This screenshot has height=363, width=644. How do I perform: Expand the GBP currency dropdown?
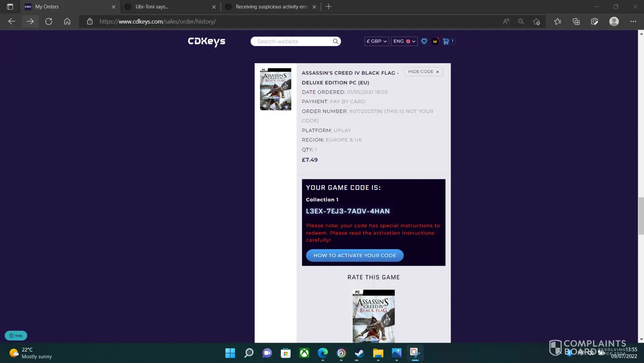tap(376, 41)
